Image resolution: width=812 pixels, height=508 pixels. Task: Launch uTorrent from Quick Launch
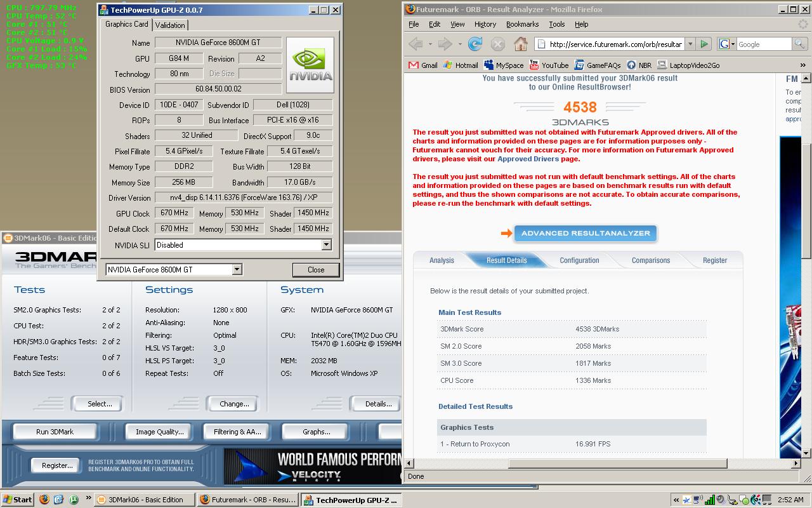(x=74, y=500)
